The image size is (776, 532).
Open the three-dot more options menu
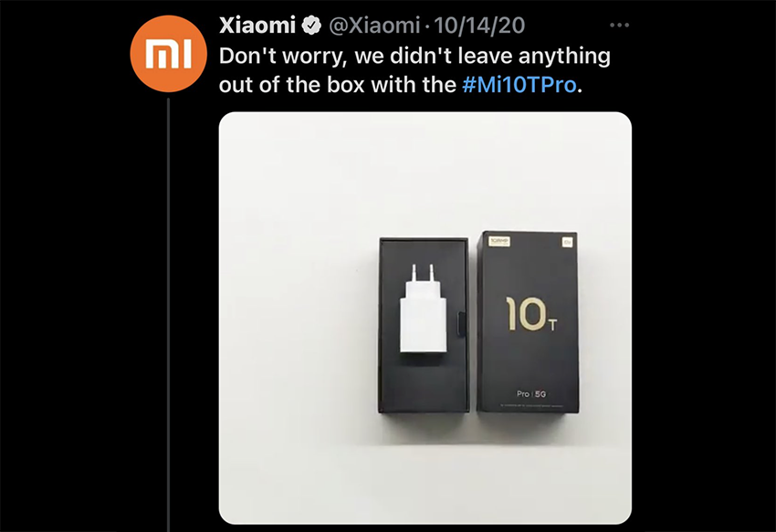pos(620,25)
